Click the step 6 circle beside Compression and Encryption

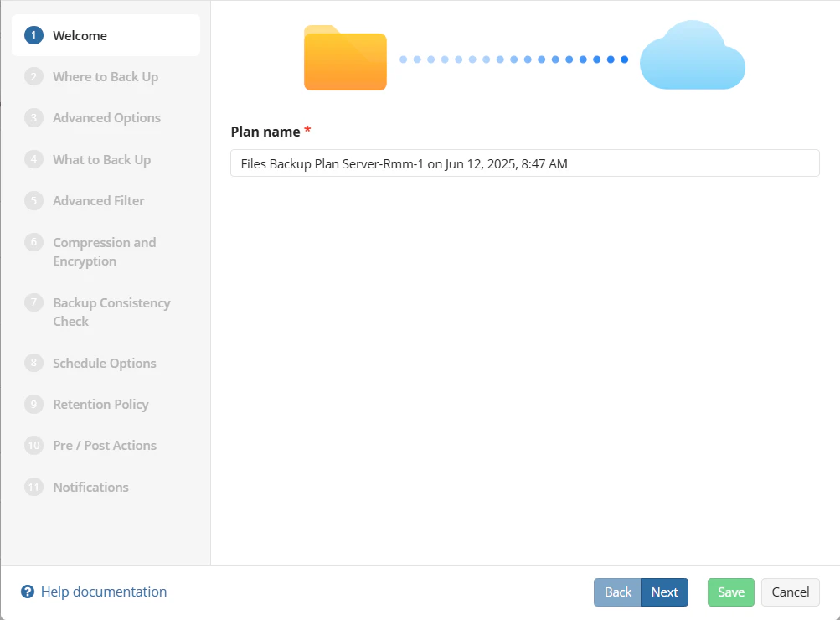(x=33, y=243)
